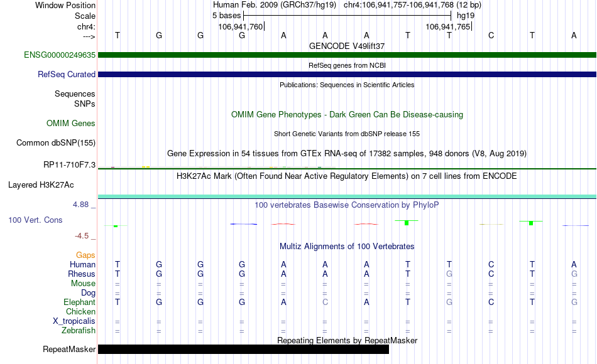Click the chr4: ruler label

86,26
